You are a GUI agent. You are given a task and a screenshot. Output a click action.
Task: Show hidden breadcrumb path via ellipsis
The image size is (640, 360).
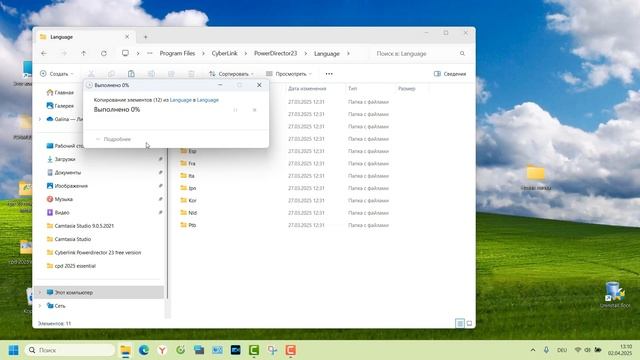click(x=150, y=53)
